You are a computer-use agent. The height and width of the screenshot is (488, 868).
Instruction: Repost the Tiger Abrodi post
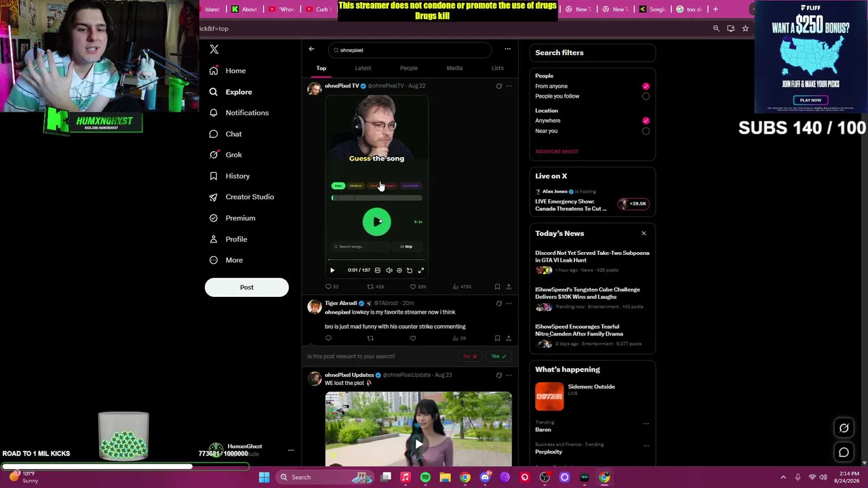[370, 338]
